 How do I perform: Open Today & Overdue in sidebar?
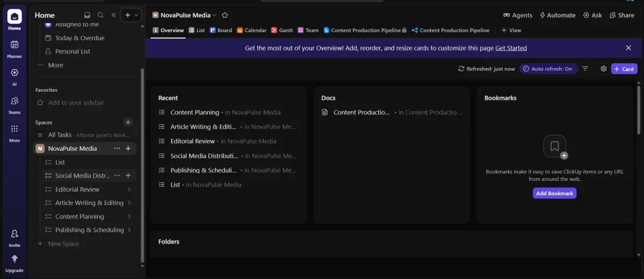coord(80,38)
